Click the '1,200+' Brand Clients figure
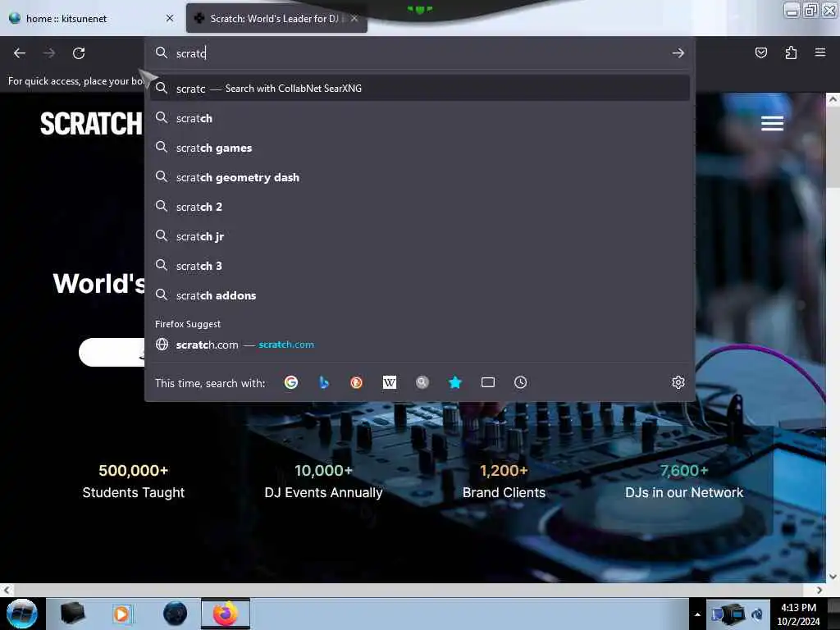The width and height of the screenshot is (840, 630). [x=504, y=470]
